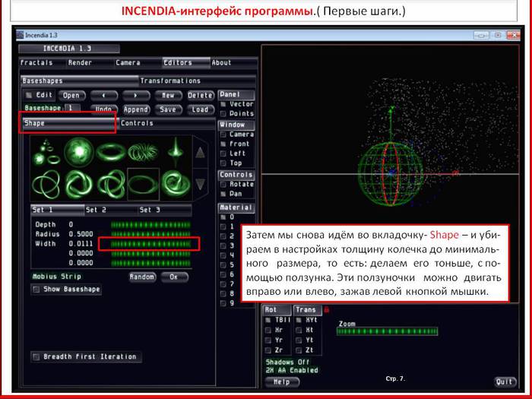This screenshot has height=399, width=532.
Task: Choose the wire coil torus baseshape
Action: (143, 152)
